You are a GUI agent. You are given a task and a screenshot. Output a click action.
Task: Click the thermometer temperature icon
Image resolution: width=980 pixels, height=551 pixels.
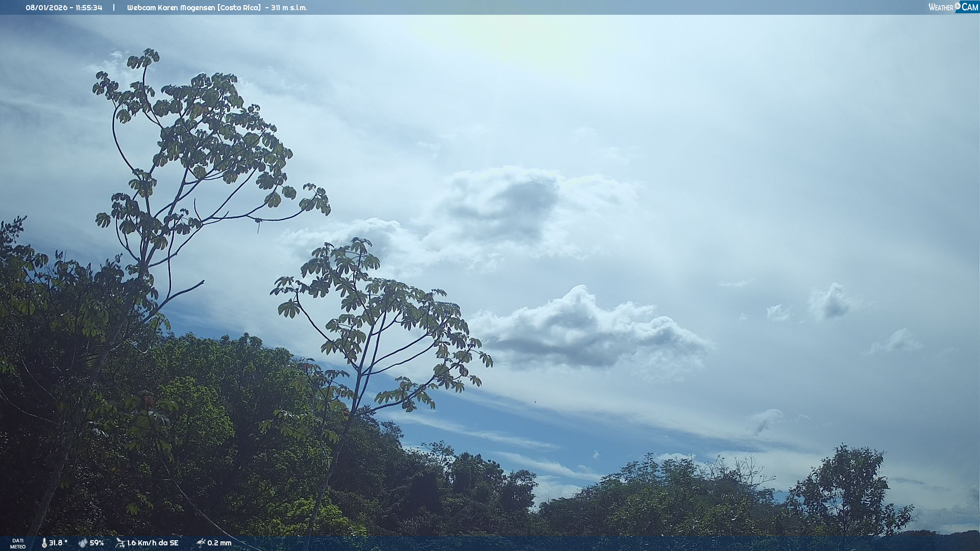pos(44,543)
